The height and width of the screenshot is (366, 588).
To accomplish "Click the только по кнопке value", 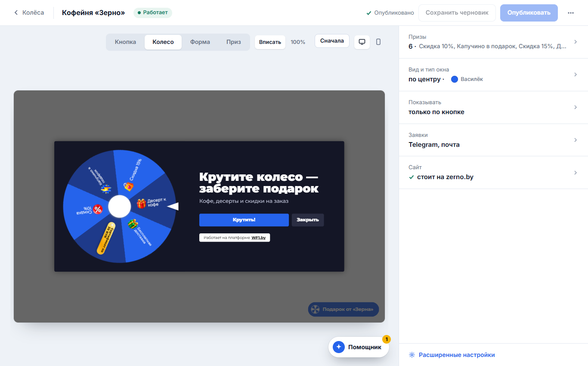I will 436,112.
